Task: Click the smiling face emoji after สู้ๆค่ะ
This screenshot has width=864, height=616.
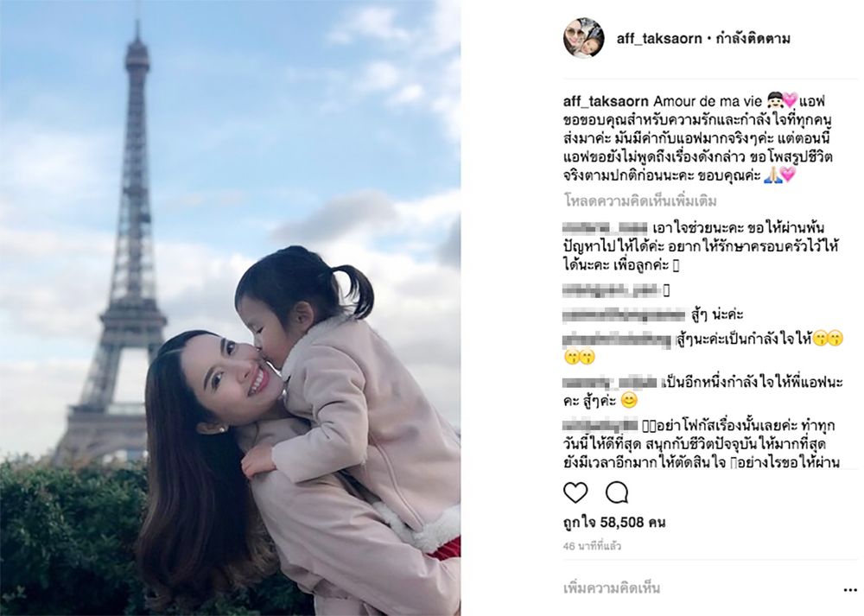Action: [629, 401]
